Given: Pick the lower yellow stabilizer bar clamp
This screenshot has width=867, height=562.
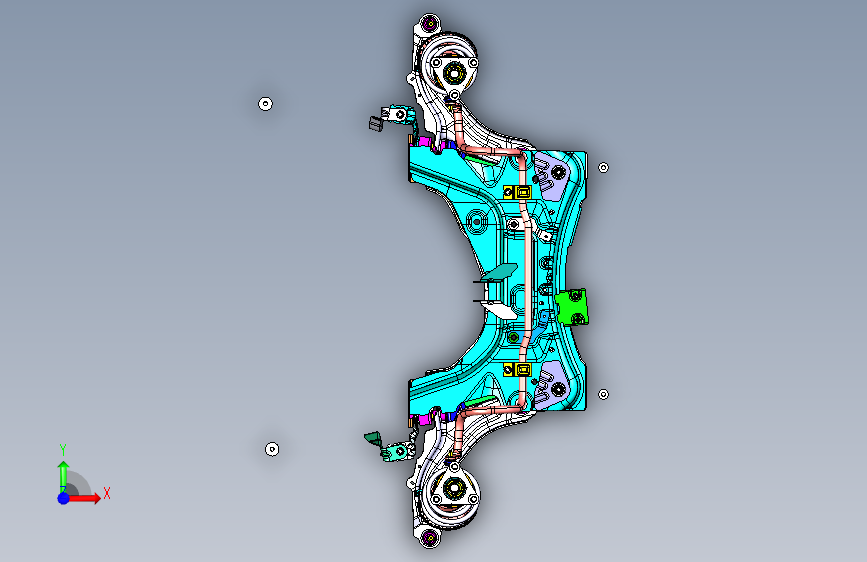Looking at the screenshot, I should coord(518,369).
